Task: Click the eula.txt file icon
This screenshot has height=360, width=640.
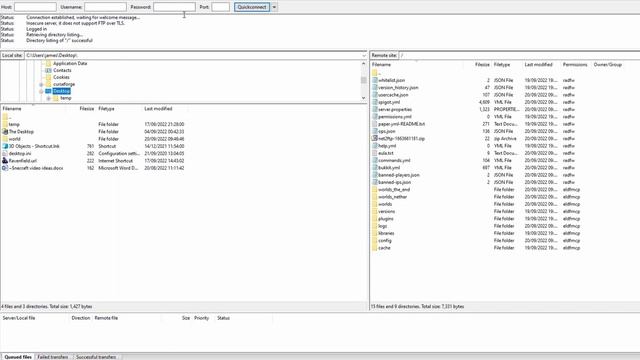Action: [375, 153]
